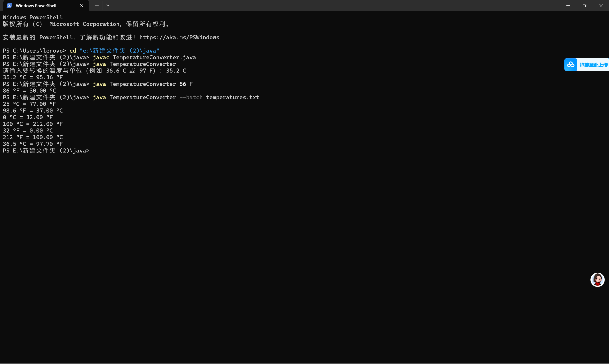Screen dimensions: 609x364
Task: Close the Windows PowerShell tab
Action: (x=81, y=5)
